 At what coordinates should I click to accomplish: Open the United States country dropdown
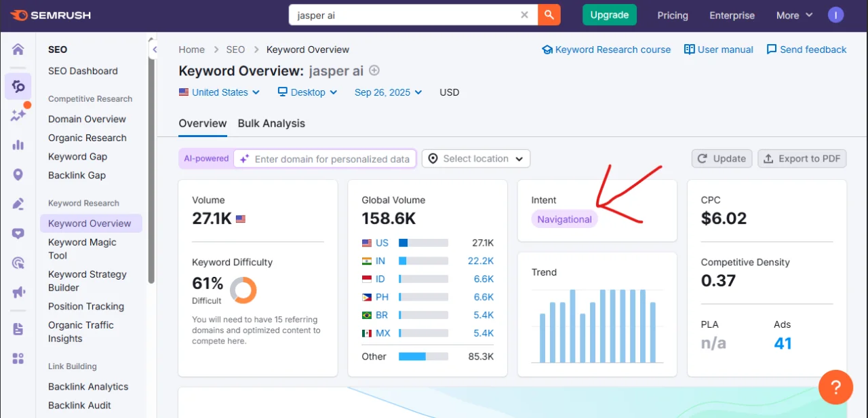coord(220,92)
